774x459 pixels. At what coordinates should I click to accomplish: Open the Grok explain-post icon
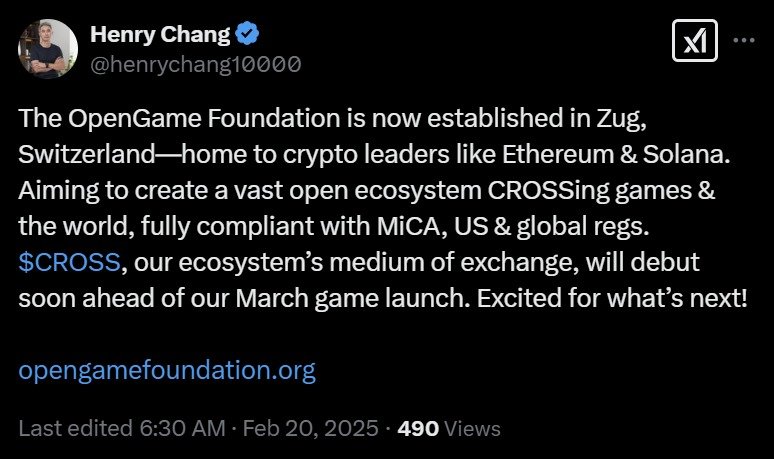click(x=695, y=40)
